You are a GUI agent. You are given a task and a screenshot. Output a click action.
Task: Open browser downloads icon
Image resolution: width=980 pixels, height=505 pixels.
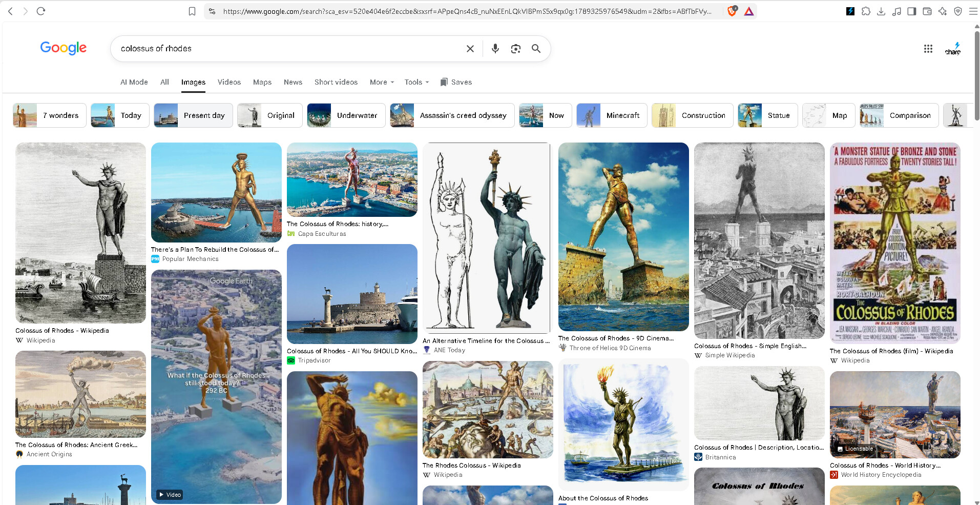[881, 11]
